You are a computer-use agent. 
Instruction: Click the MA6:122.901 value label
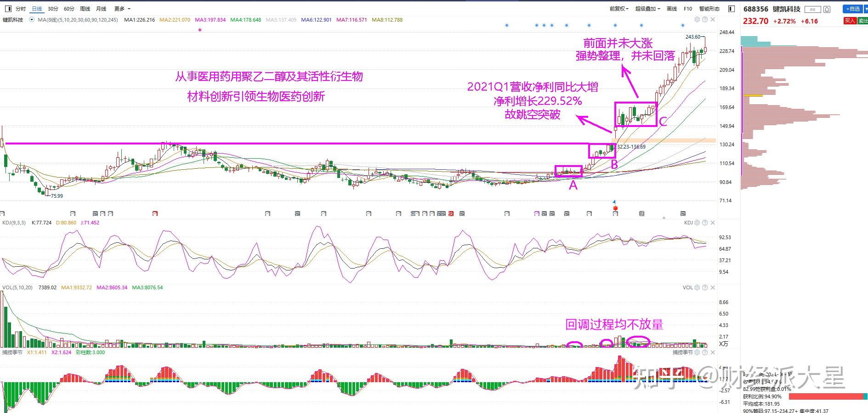[x=316, y=20]
